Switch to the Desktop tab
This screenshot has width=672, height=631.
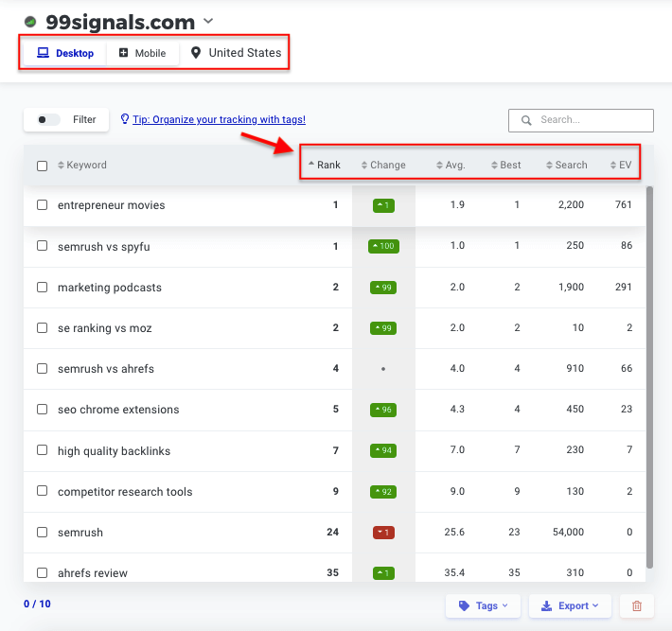point(65,53)
